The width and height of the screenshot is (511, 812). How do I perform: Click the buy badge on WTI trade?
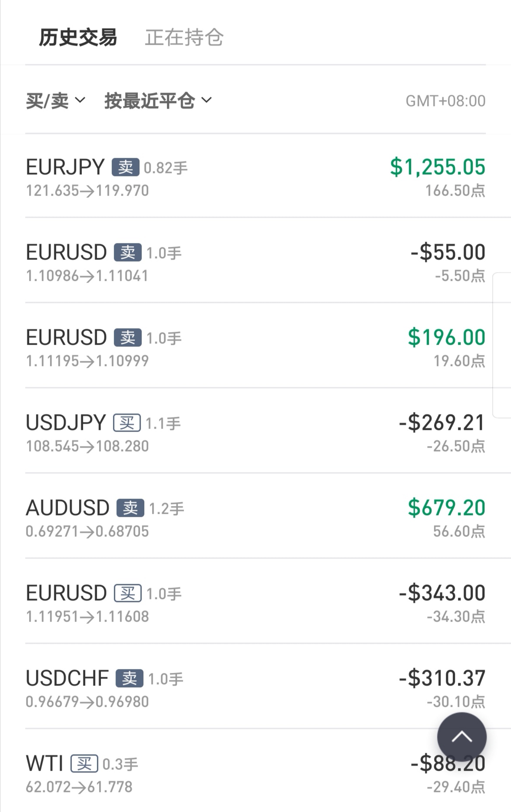84,763
